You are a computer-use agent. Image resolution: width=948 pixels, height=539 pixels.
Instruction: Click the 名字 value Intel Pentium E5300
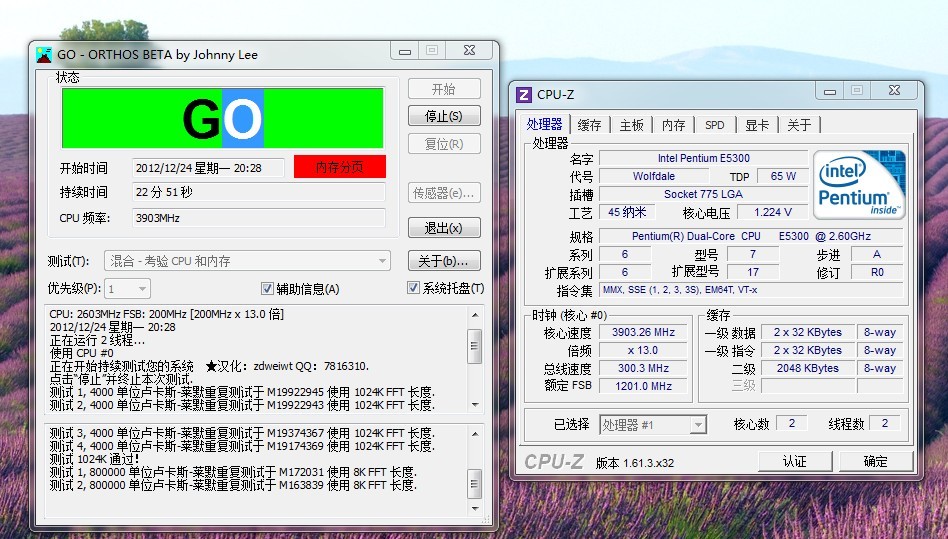[x=704, y=158]
